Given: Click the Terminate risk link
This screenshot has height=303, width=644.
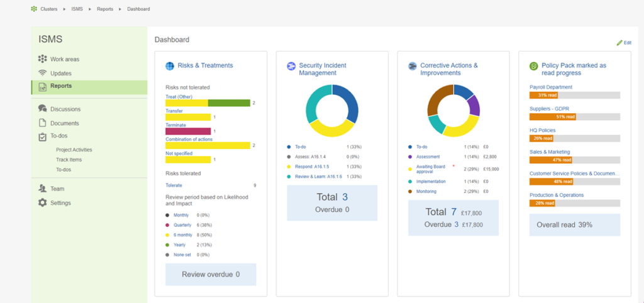Looking at the screenshot, I should click(176, 125).
